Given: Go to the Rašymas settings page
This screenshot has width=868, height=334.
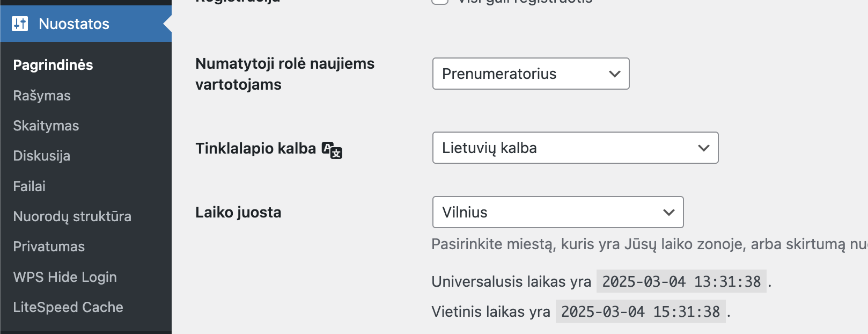Looking at the screenshot, I should coord(42,96).
